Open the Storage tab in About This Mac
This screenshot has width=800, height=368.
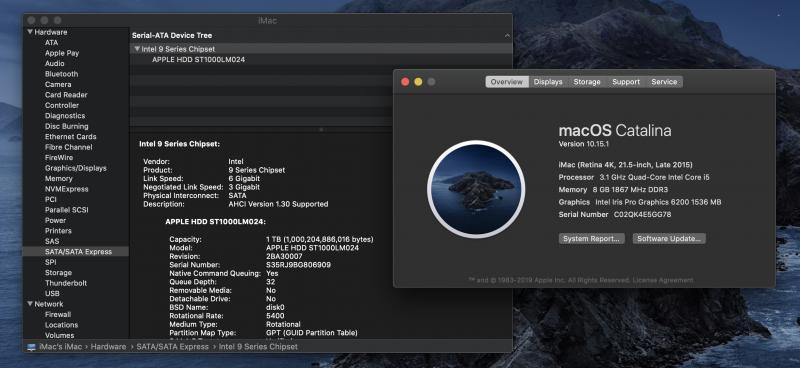click(x=587, y=82)
